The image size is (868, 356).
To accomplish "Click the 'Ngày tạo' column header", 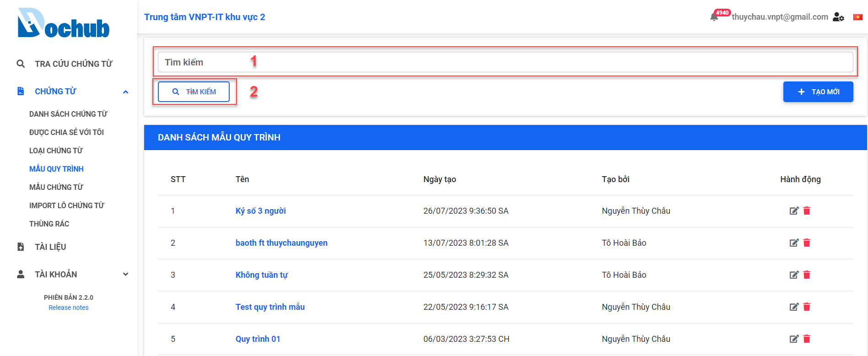I will click(440, 179).
